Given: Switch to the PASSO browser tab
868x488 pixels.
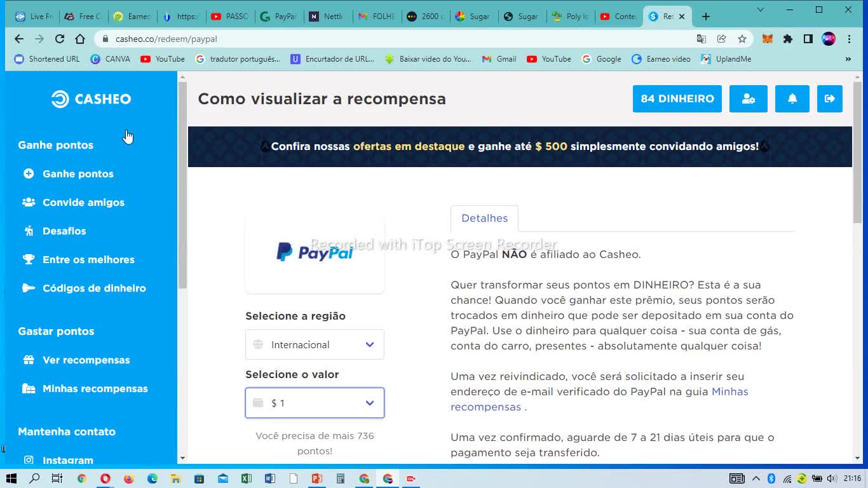Looking at the screenshot, I should tap(229, 17).
